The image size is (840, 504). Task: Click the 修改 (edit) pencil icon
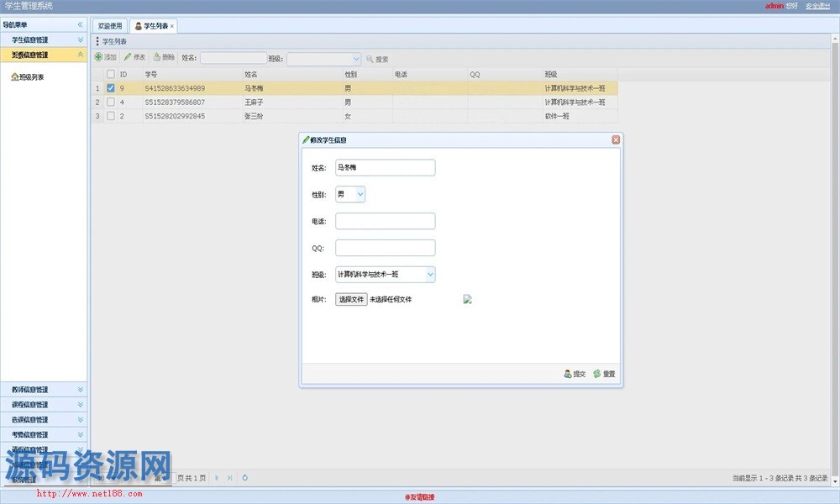tap(128, 58)
